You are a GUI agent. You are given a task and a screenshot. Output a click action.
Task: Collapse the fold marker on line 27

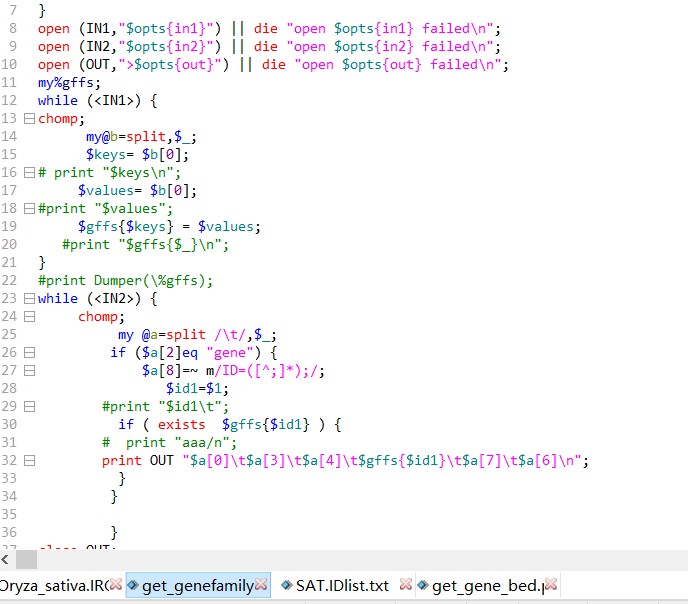(29, 371)
